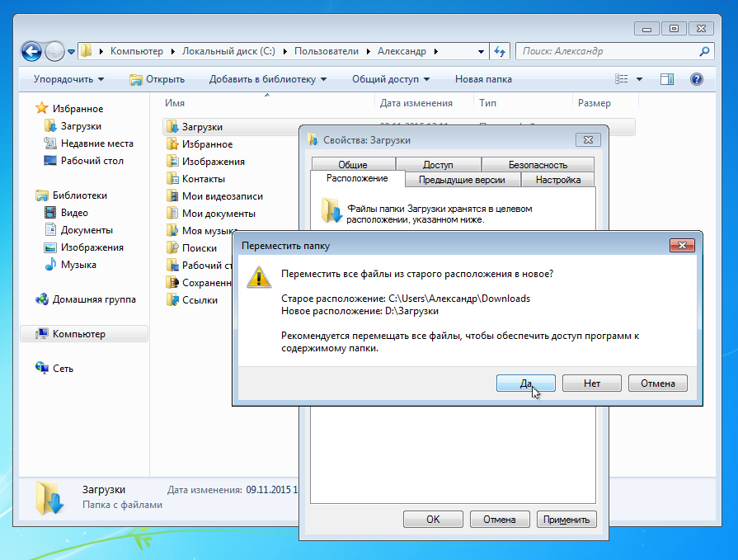Click the 'Документы' library icon in sidebar
Screen dimensions: 738x560
[x=50, y=229]
